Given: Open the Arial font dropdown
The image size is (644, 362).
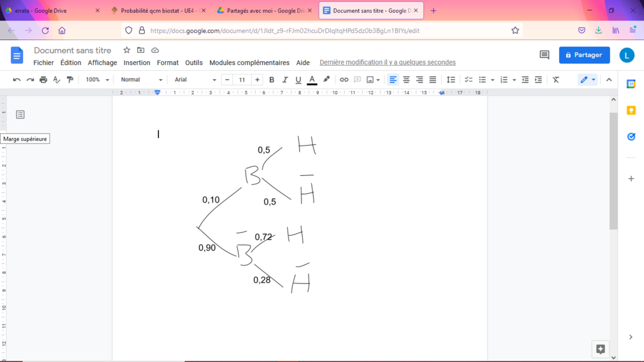Looking at the screenshot, I should (195, 80).
